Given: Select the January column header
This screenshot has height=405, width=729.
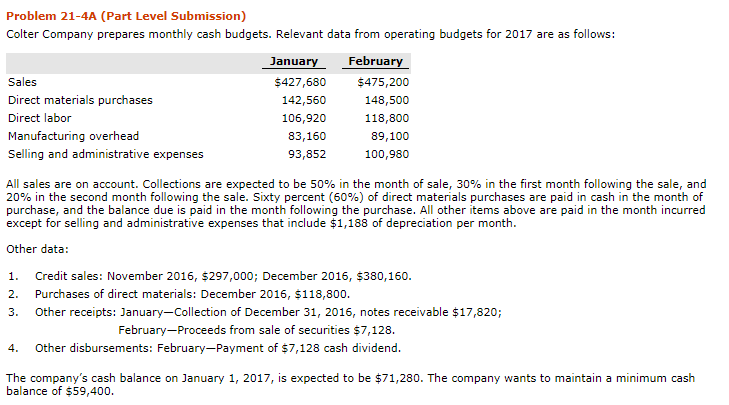Looking at the screenshot, I should 294,61.
